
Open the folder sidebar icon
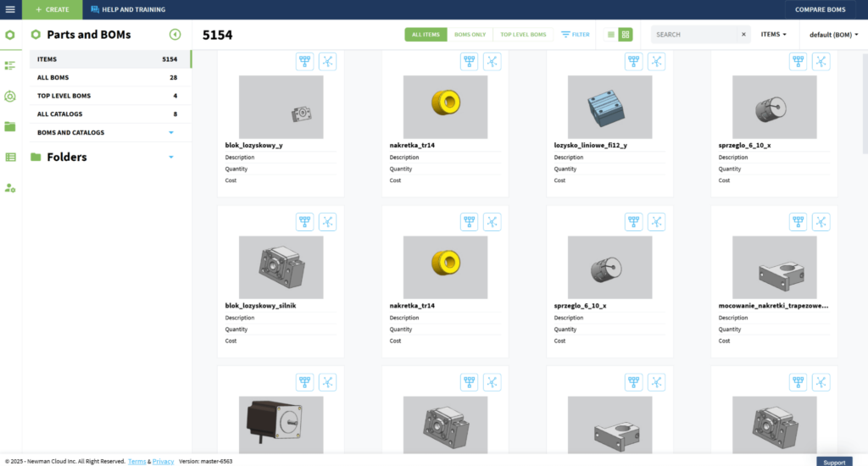pos(10,127)
